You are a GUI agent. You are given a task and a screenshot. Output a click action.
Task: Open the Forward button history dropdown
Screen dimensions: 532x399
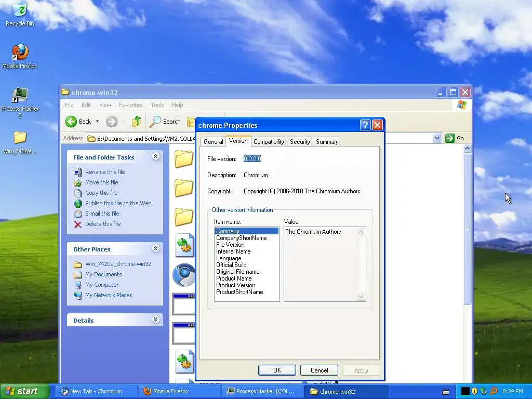(x=124, y=122)
